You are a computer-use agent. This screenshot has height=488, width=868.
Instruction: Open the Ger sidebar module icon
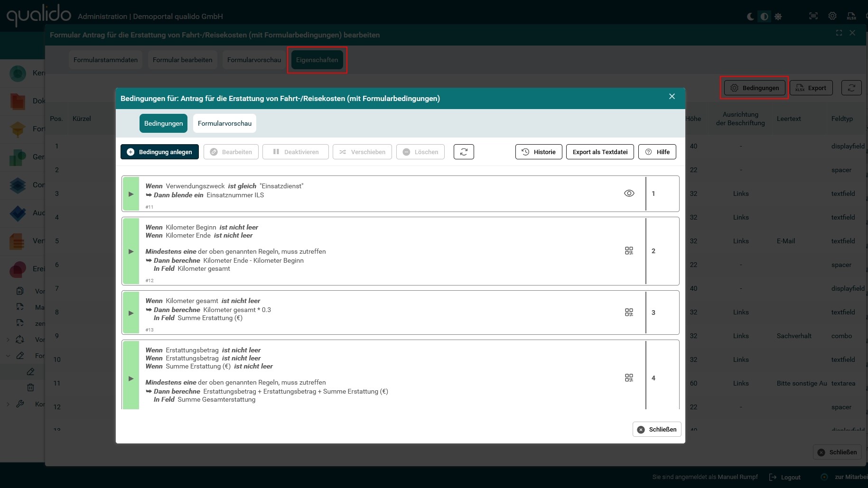click(18, 157)
